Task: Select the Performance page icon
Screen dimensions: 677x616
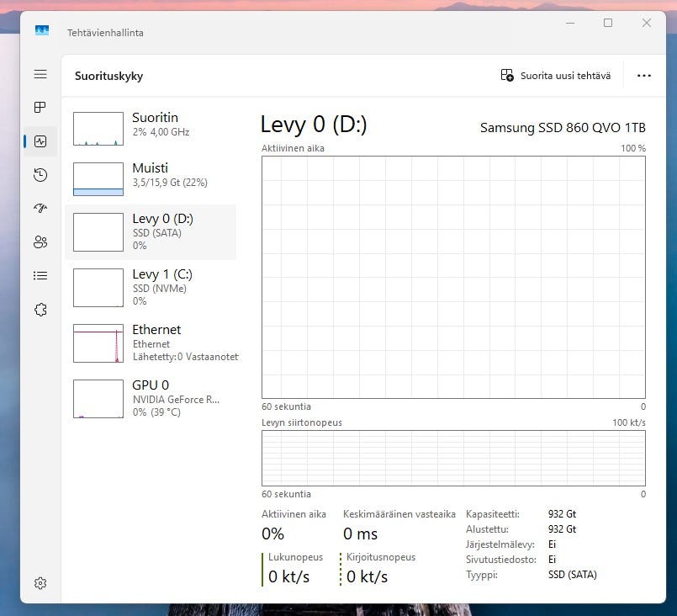Action: click(x=40, y=141)
